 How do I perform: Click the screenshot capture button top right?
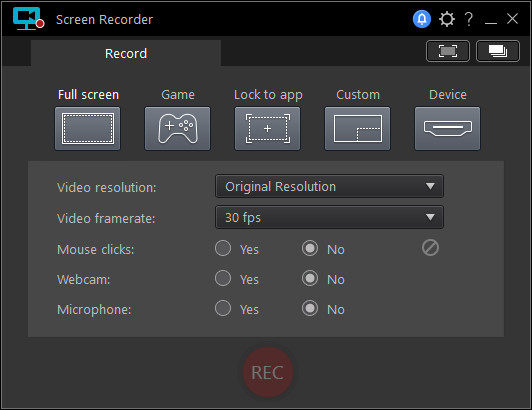pyautogui.click(x=448, y=51)
